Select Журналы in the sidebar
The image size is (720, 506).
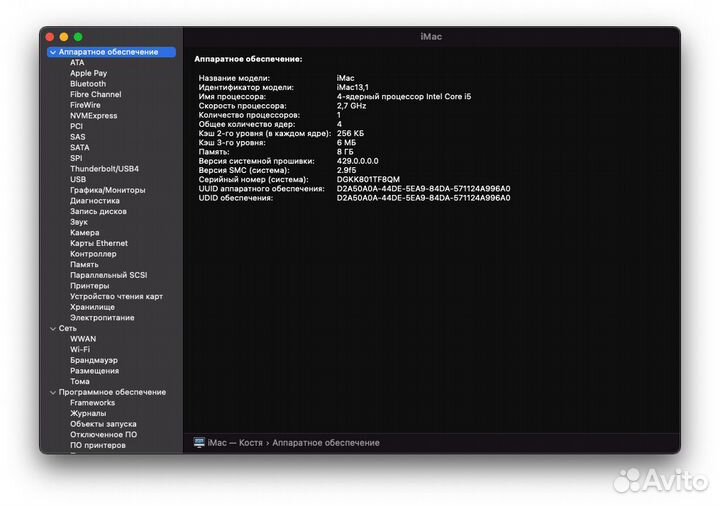(88, 413)
